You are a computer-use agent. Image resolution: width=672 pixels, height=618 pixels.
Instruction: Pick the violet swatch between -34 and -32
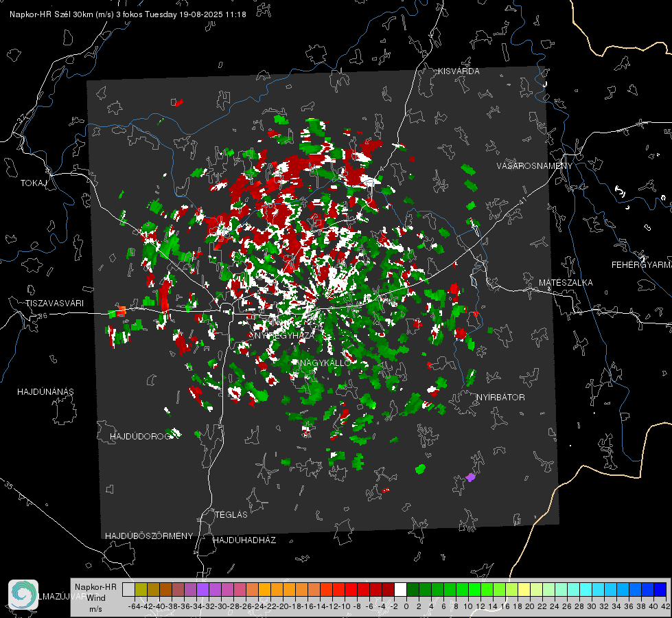tap(202, 590)
